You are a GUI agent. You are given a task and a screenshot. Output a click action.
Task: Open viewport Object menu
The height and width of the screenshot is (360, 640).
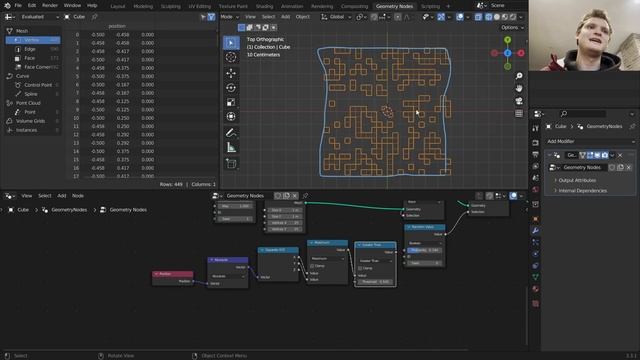pyautogui.click(x=302, y=17)
